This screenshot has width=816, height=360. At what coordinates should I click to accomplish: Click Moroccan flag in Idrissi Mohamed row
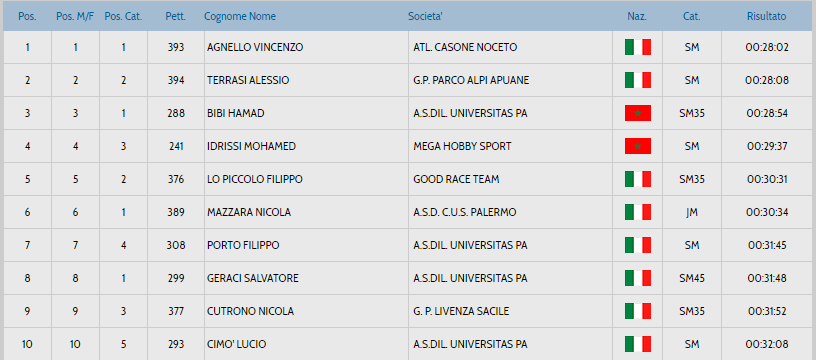pyautogui.click(x=638, y=146)
